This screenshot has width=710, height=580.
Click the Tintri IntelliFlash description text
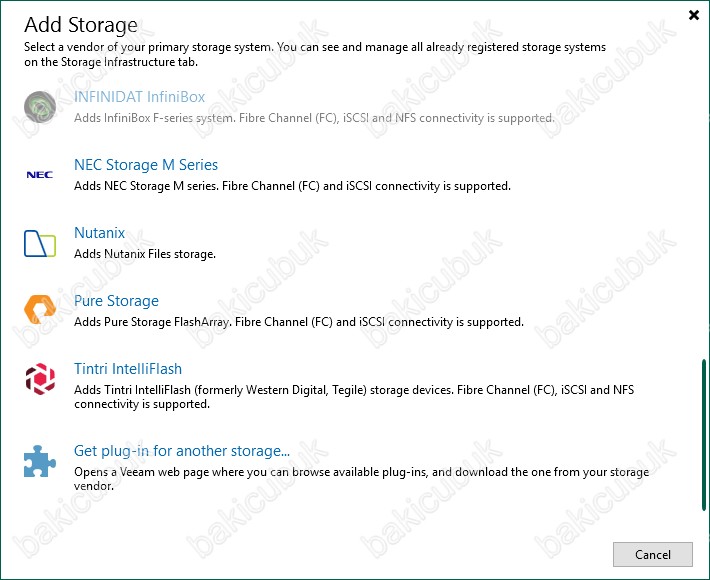(x=354, y=397)
